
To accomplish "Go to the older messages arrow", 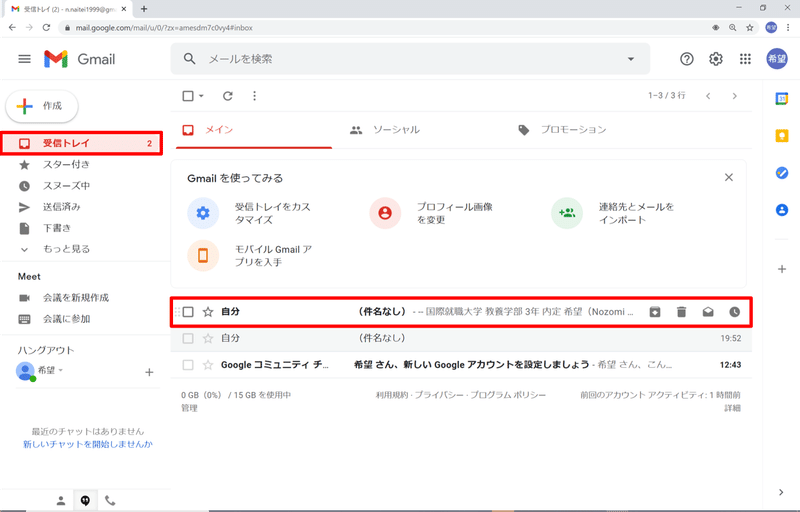I will 735,96.
